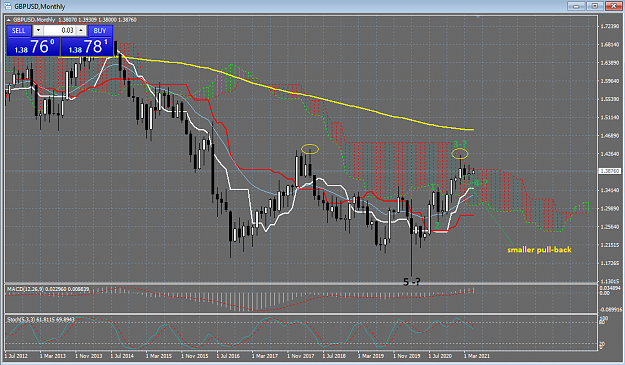Select yellow ellipse above Nov 2017 high
The width and height of the screenshot is (625, 365).
click(x=310, y=149)
